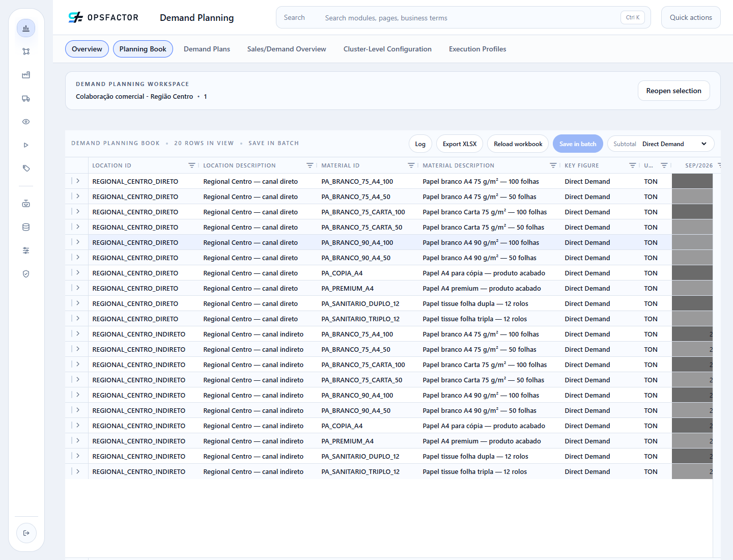Image resolution: width=733 pixels, height=560 pixels.
Task: Select SEP/2026 cell for PA_PREMIUM_A4 direct row
Action: pyautogui.click(x=692, y=288)
